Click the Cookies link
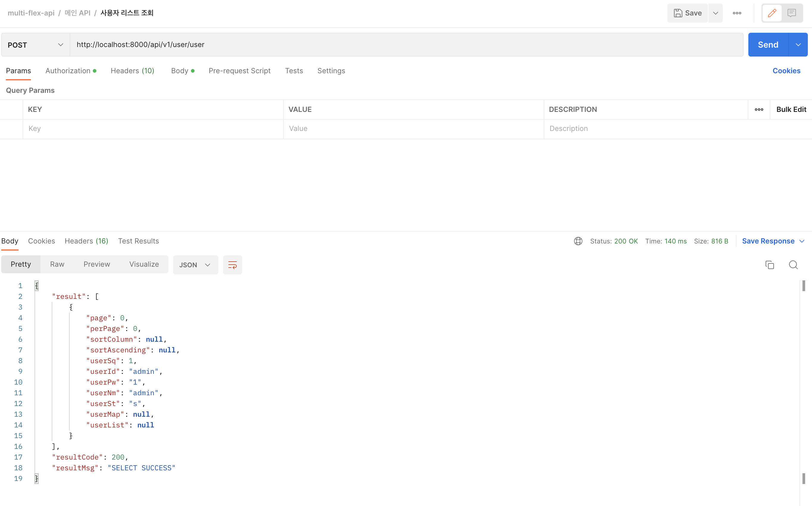This screenshot has width=812, height=506. point(786,71)
